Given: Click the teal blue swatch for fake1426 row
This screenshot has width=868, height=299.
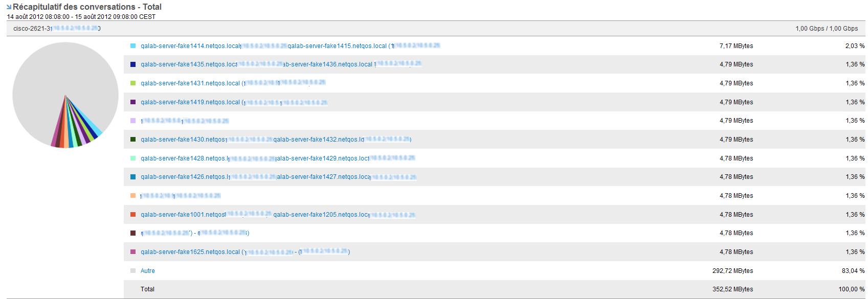Looking at the screenshot, I should point(133,177).
